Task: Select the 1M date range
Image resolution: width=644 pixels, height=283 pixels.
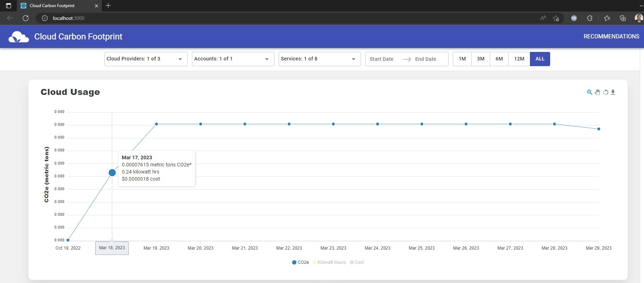Action: pos(462,59)
